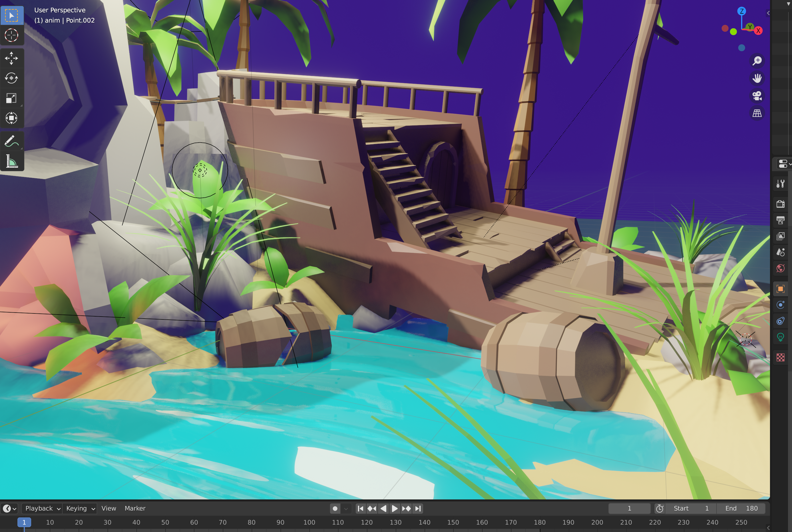792x532 pixels.
Task: Choose the Rotate tool
Action: 11,78
